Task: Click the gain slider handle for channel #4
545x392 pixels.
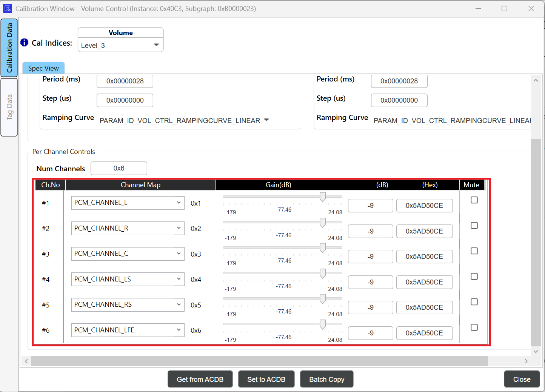Action: 323,274
